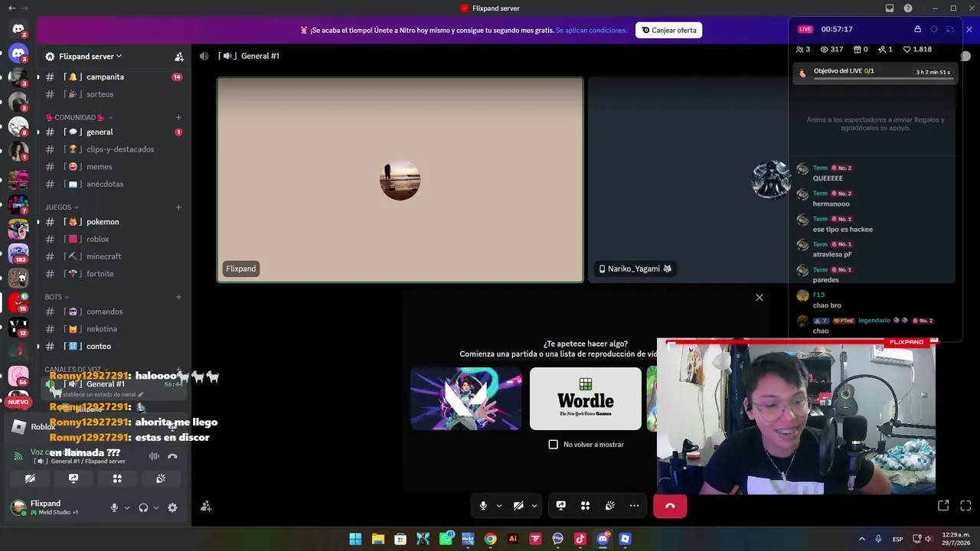
Task: Open more options ellipsis in call controls
Action: (x=634, y=506)
